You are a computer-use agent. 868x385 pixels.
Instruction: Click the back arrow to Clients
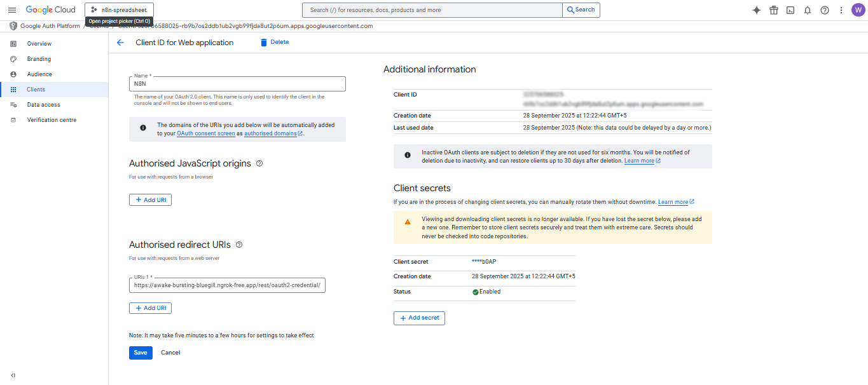point(120,42)
